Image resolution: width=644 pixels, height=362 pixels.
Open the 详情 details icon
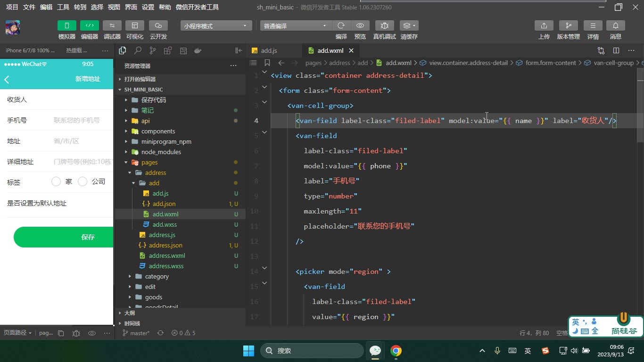pos(593,25)
